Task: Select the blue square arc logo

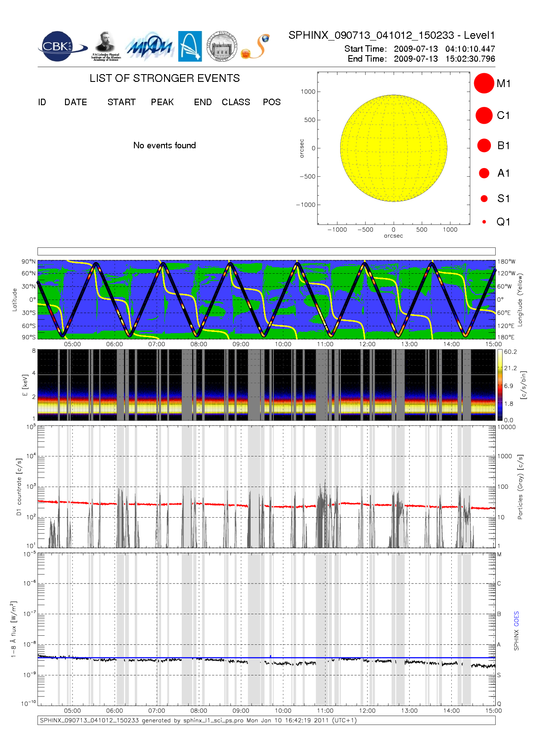Action: (x=190, y=46)
